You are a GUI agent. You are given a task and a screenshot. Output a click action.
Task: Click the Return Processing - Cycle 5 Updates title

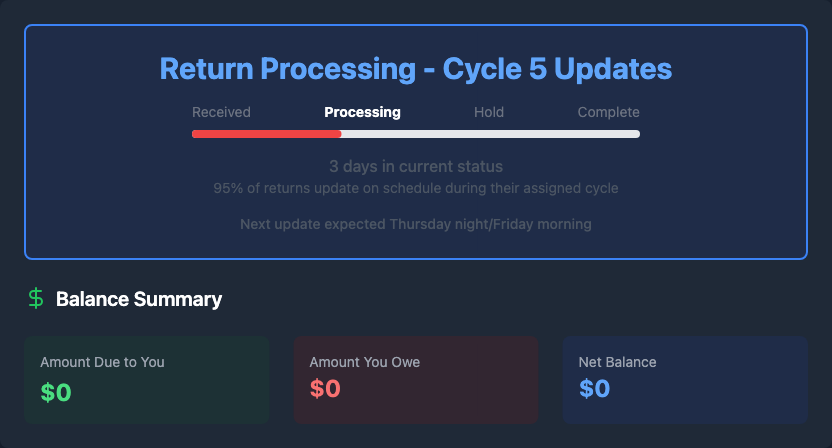pyautogui.click(x=415, y=69)
